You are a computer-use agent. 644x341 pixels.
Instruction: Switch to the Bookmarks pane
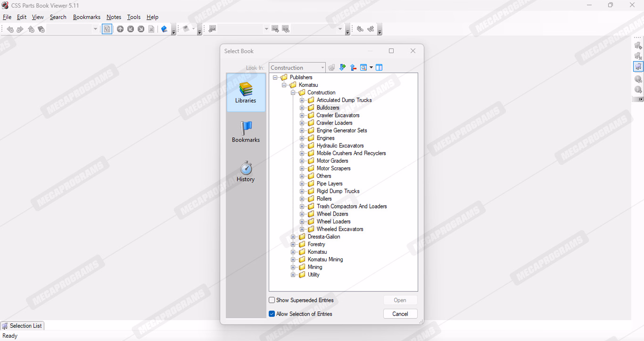coord(246,132)
